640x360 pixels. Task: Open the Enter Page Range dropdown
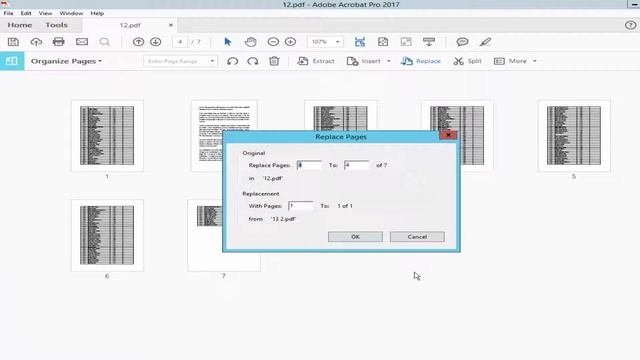pos(212,61)
